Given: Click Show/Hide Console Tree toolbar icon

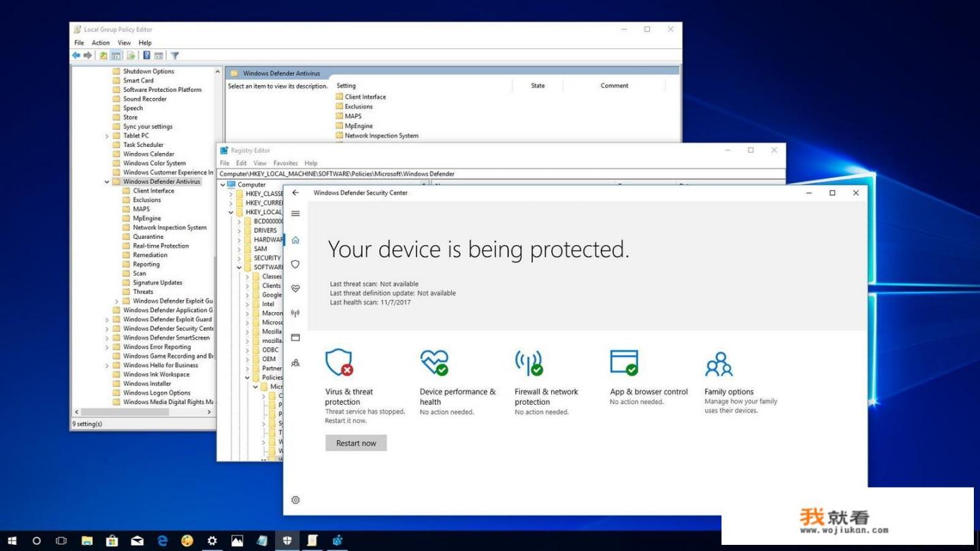Looking at the screenshot, I should click(116, 56).
